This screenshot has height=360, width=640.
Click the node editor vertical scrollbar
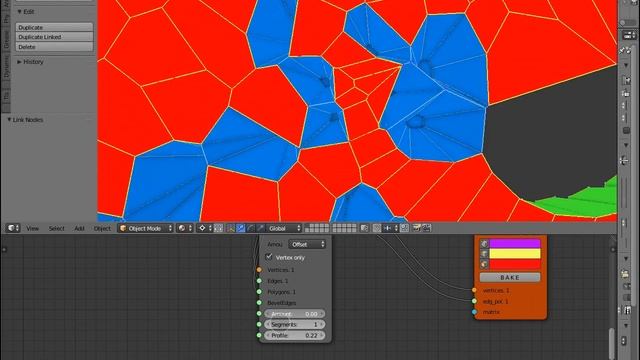click(x=612, y=343)
